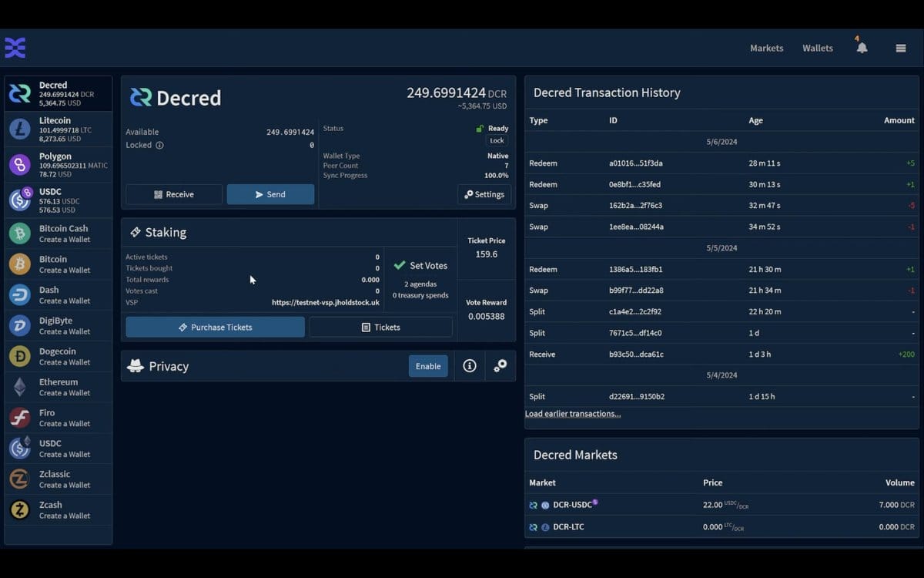Click the DEX logo icon at top left
This screenshot has height=578, width=924.
[x=15, y=48]
